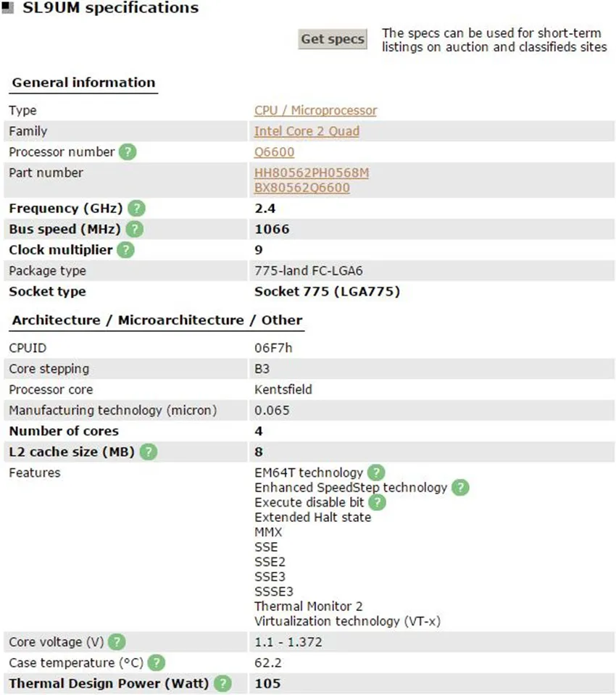Click help icon next to Core voltage (V)
The height and width of the screenshot is (695, 616).
click(x=117, y=642)
